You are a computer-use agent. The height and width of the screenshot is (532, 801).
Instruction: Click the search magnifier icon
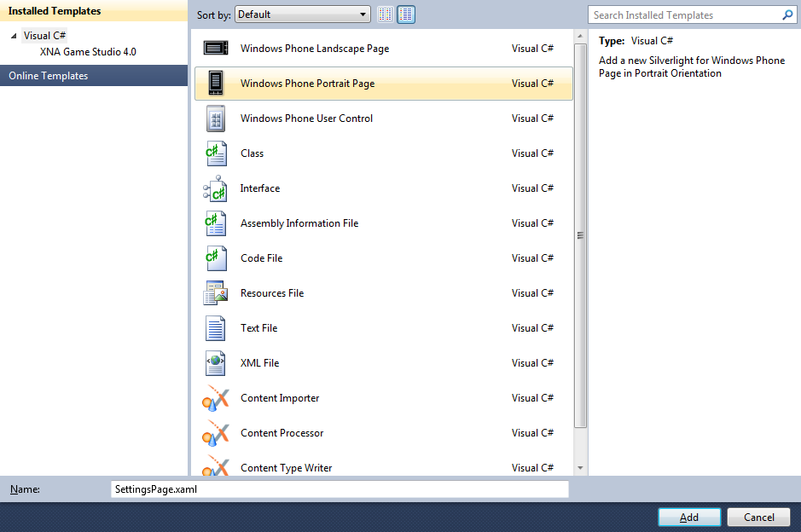click(787, 14)
